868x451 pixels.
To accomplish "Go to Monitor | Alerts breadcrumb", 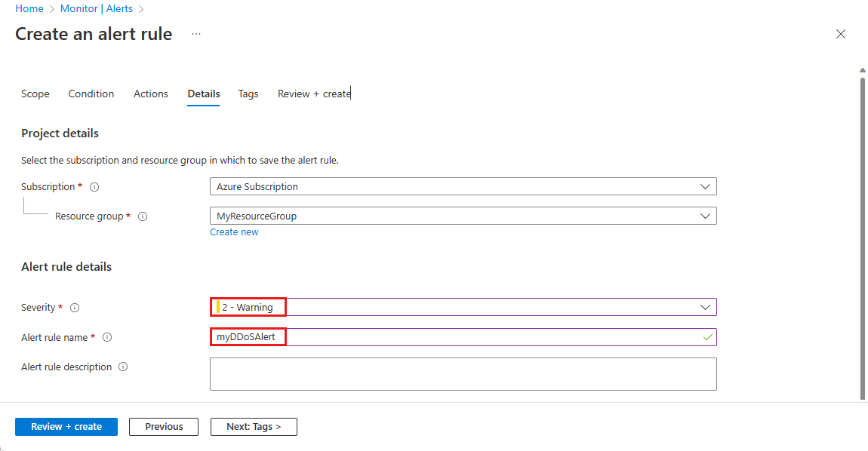I will coord(97,9).
